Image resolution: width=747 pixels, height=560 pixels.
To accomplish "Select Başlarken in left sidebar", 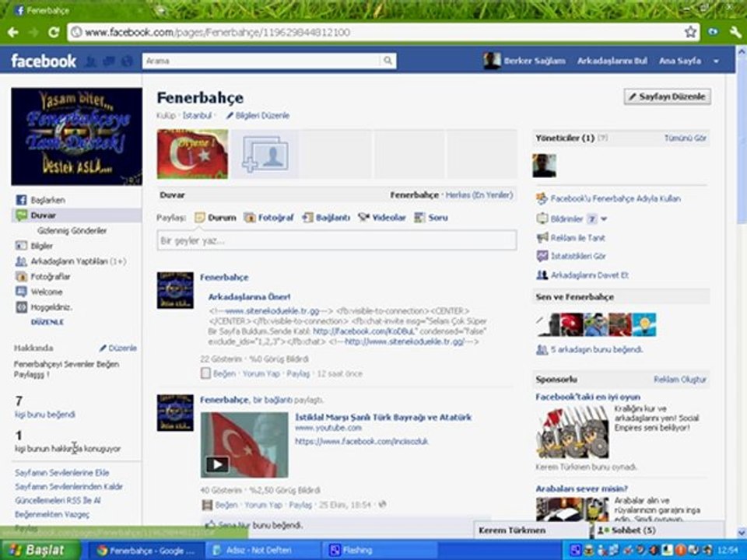I will [x=47, y=200].
